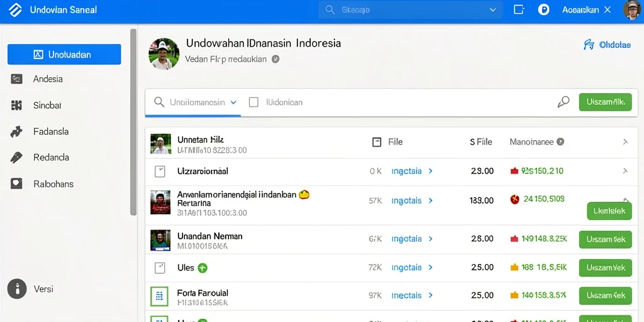Click green button in Unandan Neman row

pos(606,240)
